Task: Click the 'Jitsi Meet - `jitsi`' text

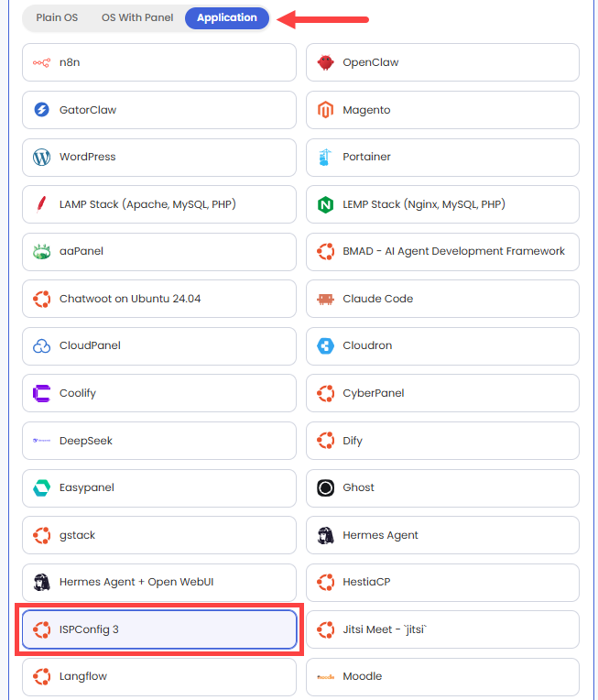Action: tap(385, 629)
